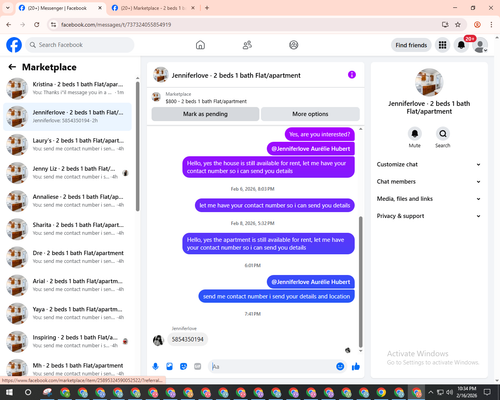Open the notifications bell icon

click(461, 45)
